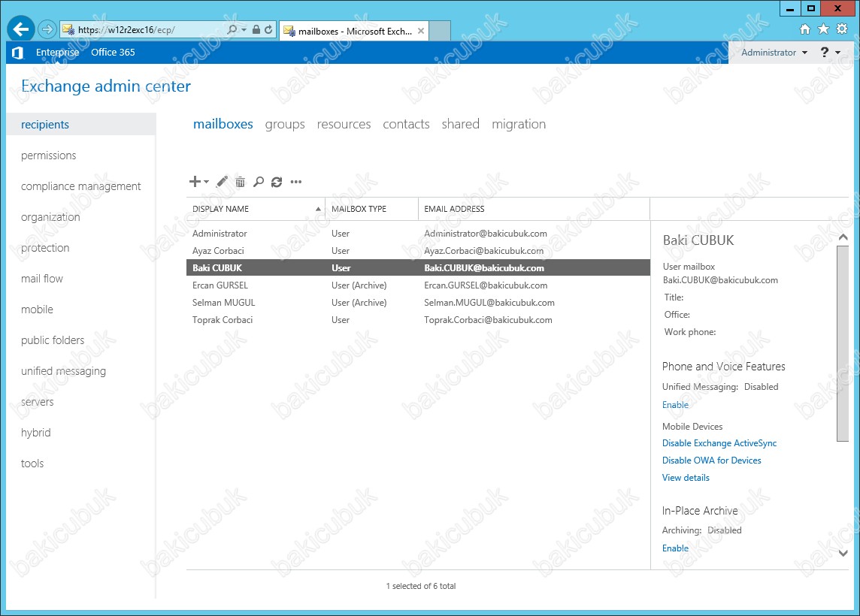Sort by Email Address column header

pyautogui.click(x=534, y=209)
